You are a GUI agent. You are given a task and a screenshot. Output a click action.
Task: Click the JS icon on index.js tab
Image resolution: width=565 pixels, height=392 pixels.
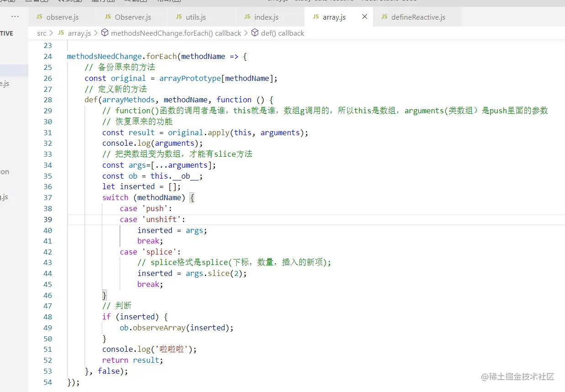coord(247,17)
